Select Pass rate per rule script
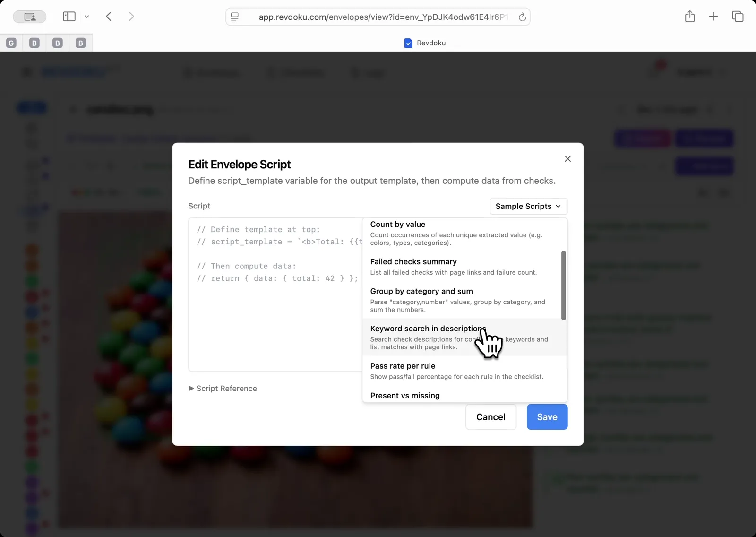The height and width of the screenshot is (537, 756). [x=456, y=371]
